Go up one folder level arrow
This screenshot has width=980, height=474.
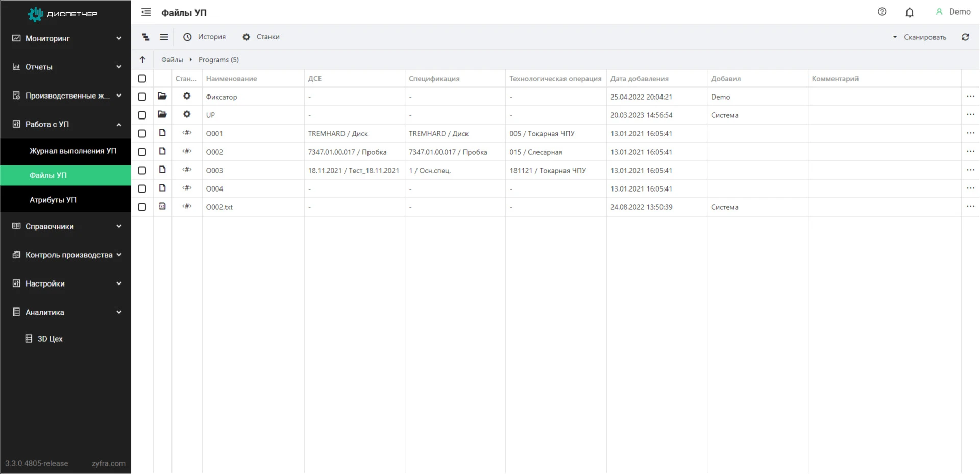point(142,60)
